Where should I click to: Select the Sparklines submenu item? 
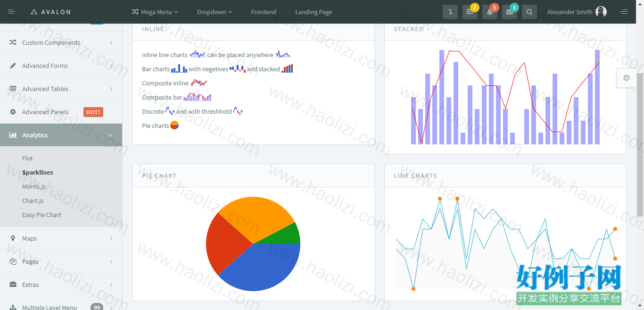click(x=38, y=172)
